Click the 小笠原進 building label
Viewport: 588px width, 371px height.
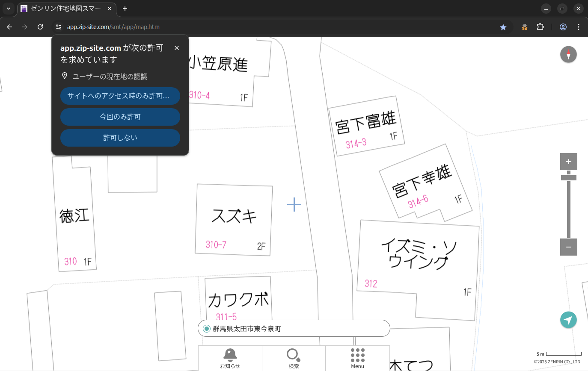(x=218, y=64)
